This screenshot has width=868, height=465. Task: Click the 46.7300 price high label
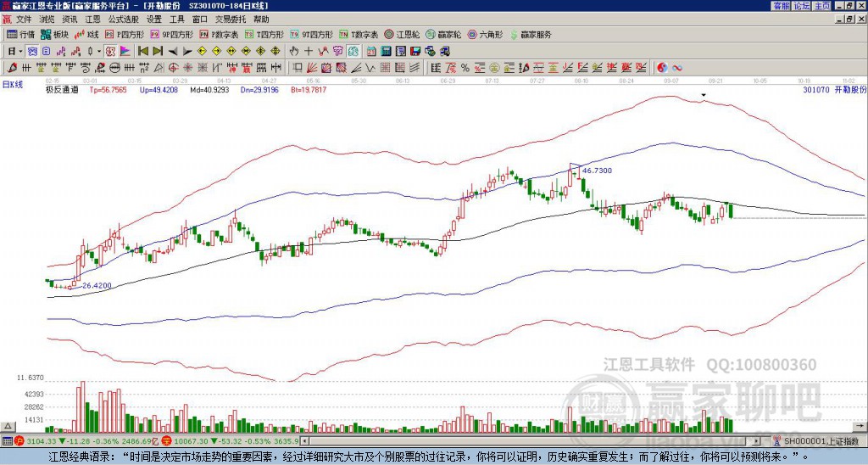click(x=598, y=171)
